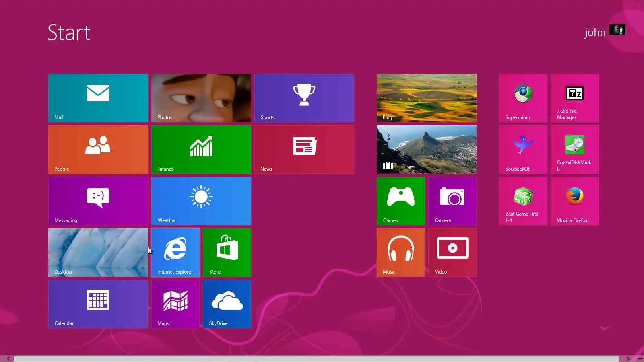Click the left arrow of horizontal scrollbar

pyautogui.click(x=8, y=358)
